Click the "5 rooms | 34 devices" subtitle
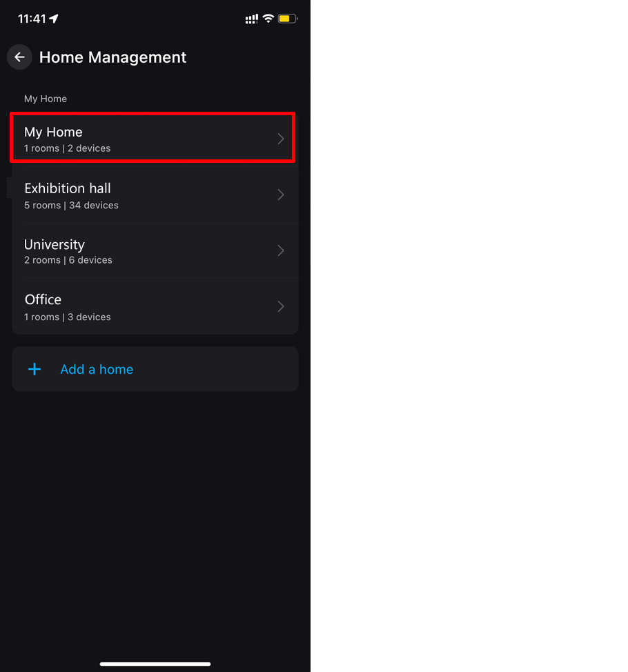628x672 pixels. coord(71,205)
